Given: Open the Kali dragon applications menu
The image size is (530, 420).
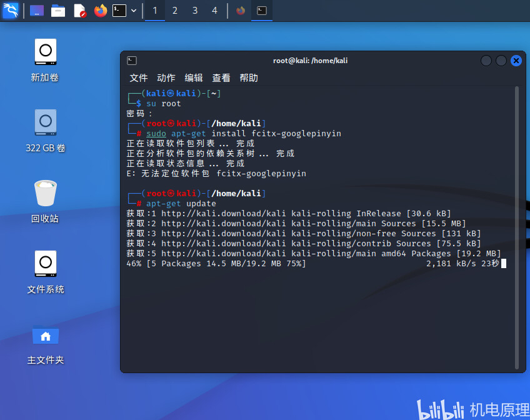Looking at the screenshot, I should (11, 11).
